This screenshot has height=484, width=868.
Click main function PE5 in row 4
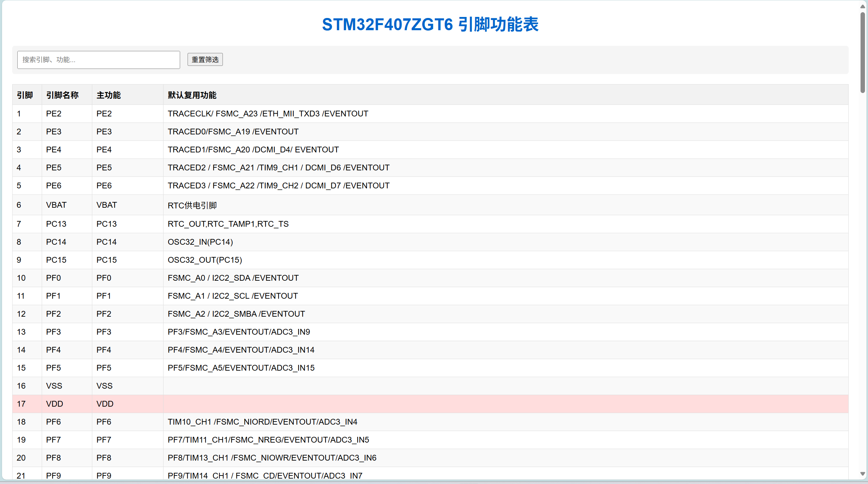(x=128, y=168)
